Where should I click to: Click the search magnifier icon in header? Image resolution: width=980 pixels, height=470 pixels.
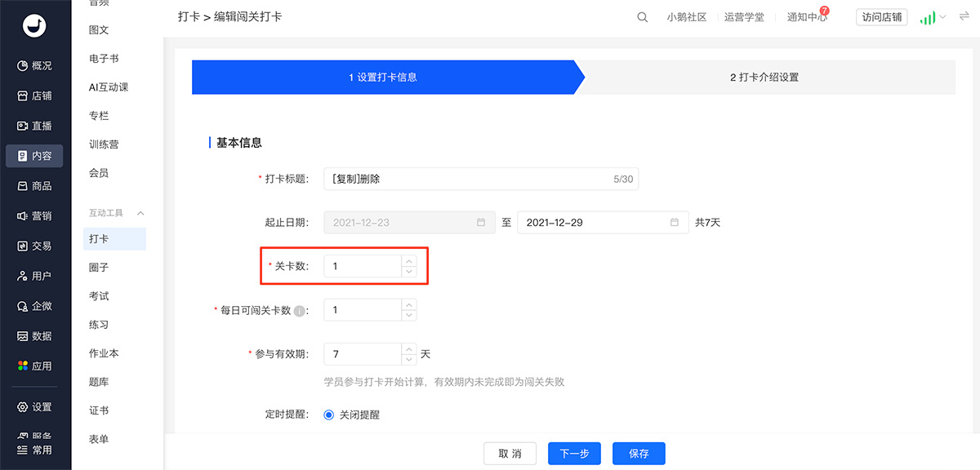tap(643, 17)
